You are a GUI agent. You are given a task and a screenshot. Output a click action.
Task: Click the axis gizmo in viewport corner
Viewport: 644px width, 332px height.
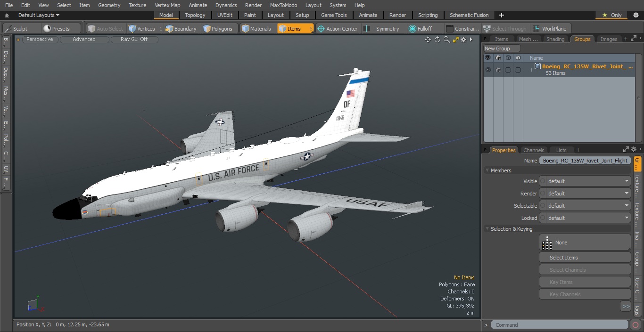[x=35, y=304]
